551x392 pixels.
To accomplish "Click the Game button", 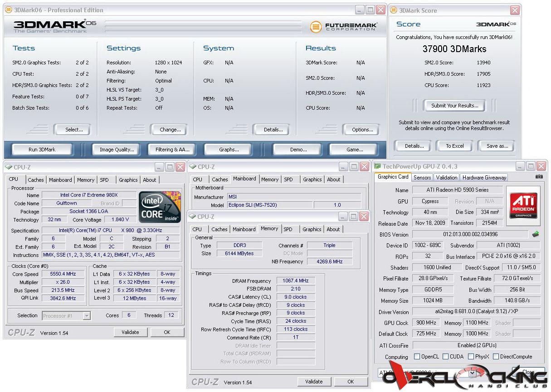I will [354, 150].
